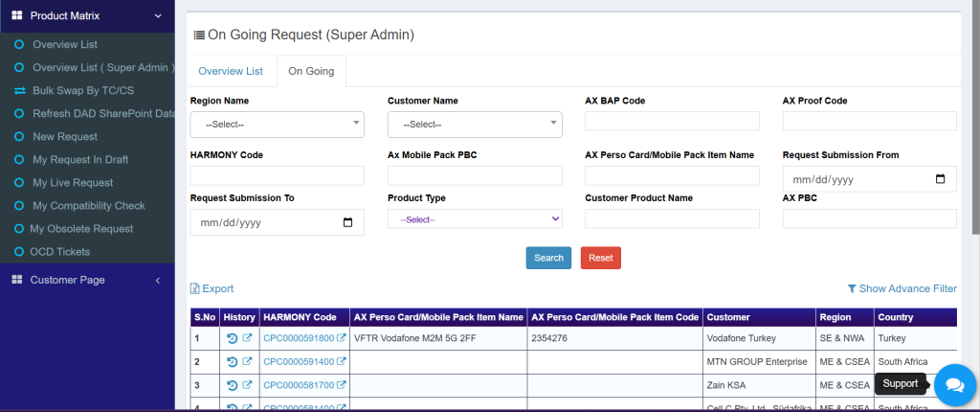Open the Product Type select box
Screen dimensions: 980x412
click(474, 219)
